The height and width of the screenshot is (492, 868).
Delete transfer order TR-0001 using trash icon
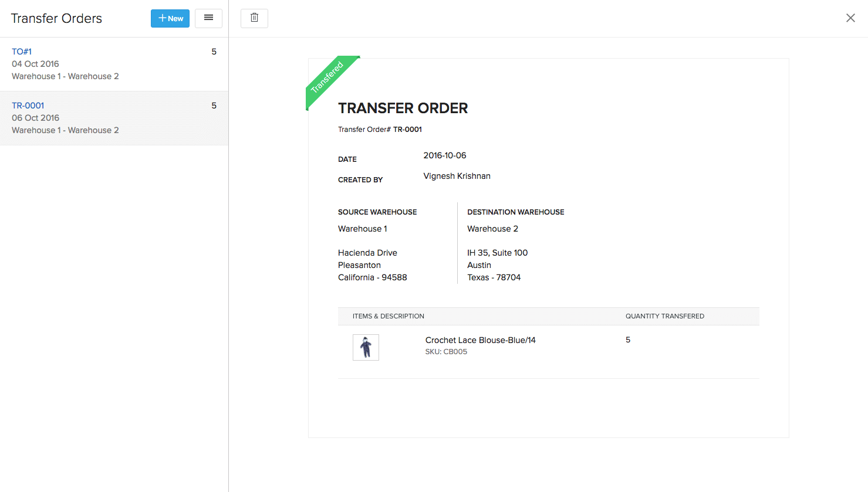(x=254, y=18)
